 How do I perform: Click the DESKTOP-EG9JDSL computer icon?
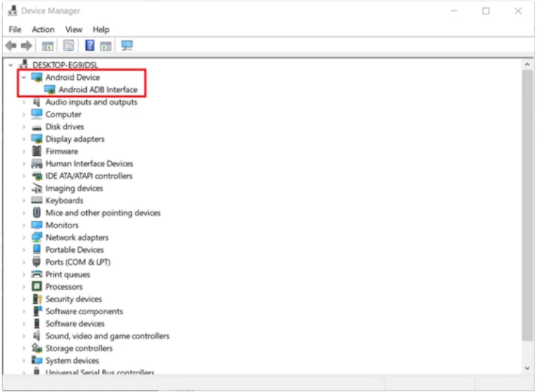24,64
